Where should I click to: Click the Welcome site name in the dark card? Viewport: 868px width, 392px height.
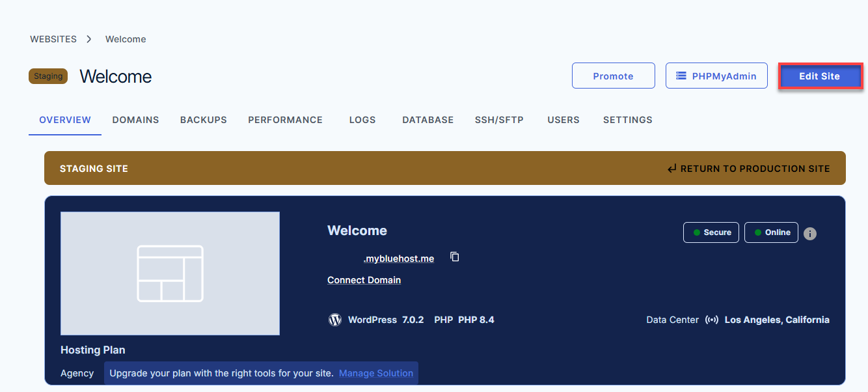357,231
